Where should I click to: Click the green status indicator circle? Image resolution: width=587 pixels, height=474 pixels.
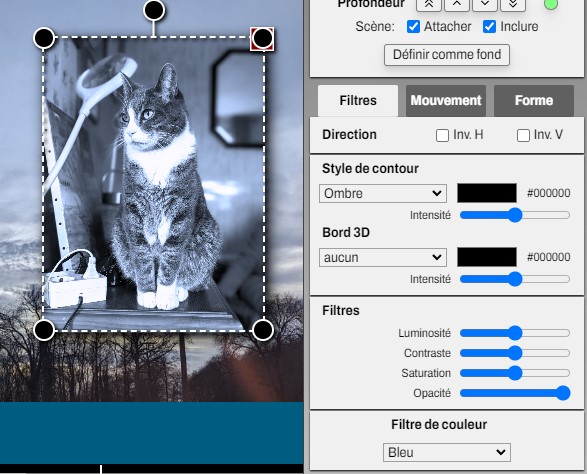tap(551, 4)
